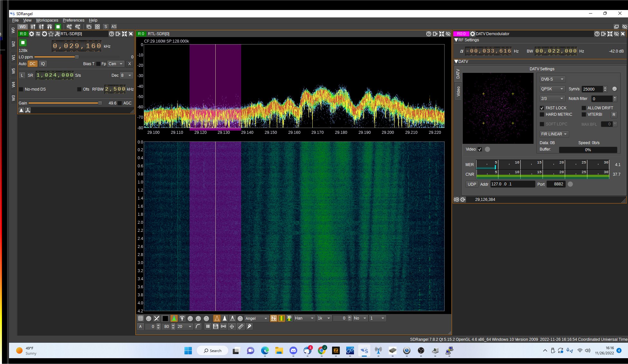Save the spectrum to file
The width and height of the screenshot is (628, 364).
click(216, 327)
